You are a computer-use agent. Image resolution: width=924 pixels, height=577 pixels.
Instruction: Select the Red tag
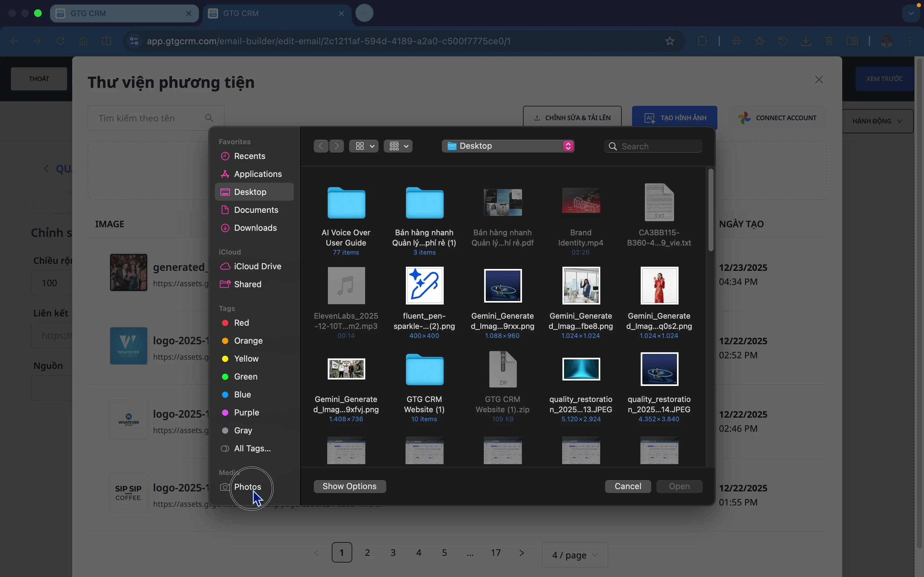(241, 323)
